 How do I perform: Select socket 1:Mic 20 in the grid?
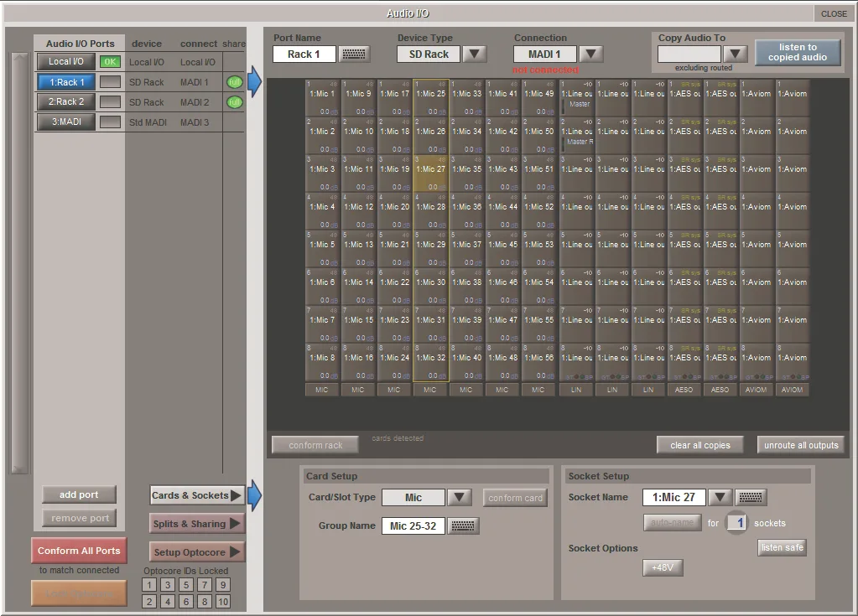tap(394, 211)
